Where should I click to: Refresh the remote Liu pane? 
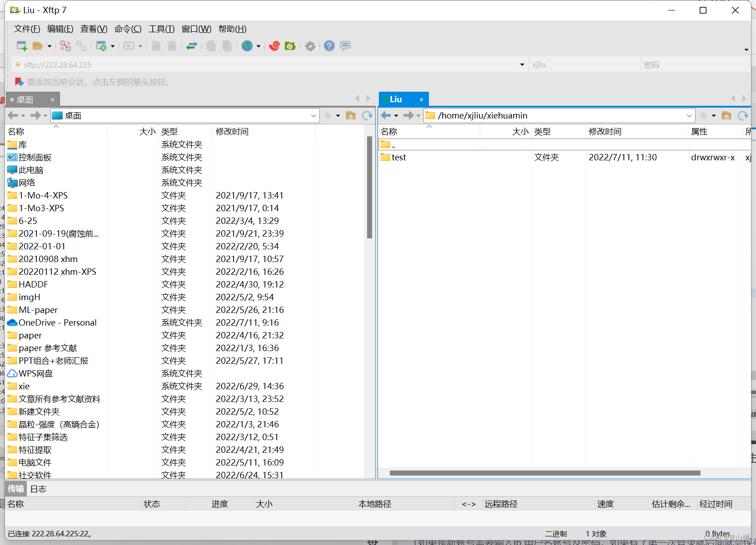(743, 115)
